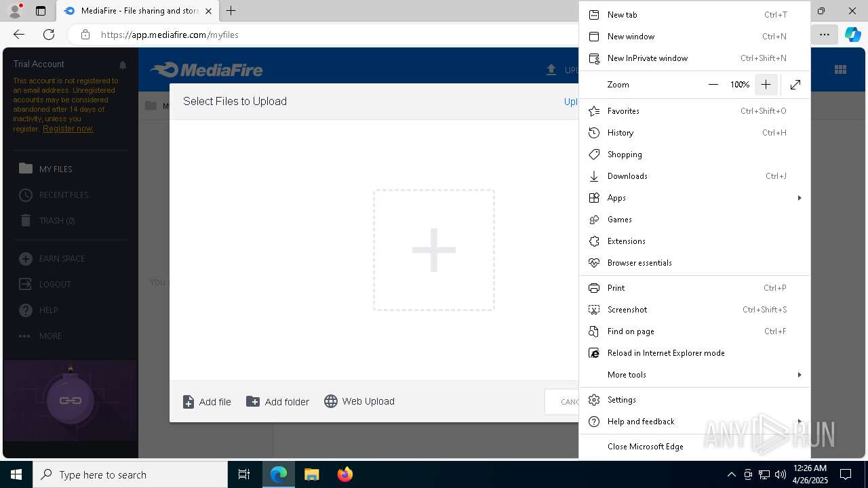Open Favorites from the menu
This screenshot has height=488, width=868.
pyautogui.click(x=694, y=110)
